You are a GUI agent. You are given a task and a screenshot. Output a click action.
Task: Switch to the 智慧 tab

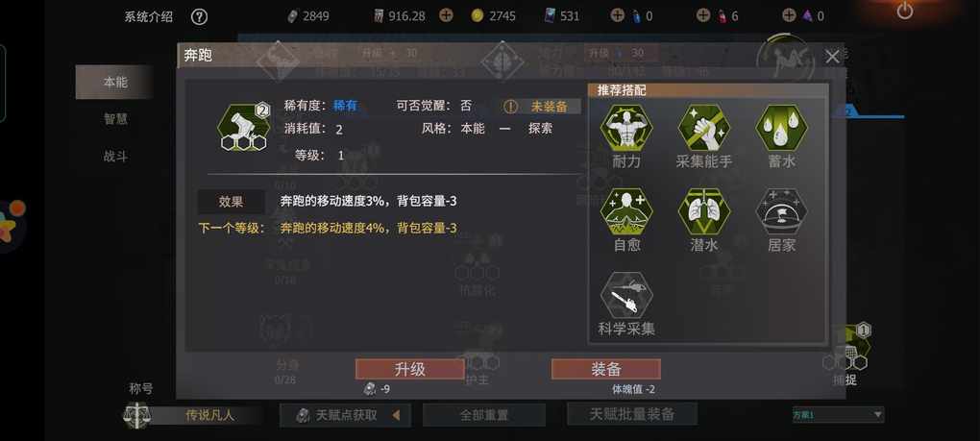click(115, 119)
